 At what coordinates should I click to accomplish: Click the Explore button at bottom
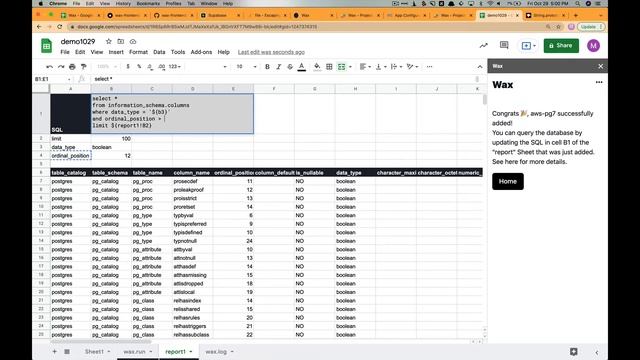pos(573,351)
